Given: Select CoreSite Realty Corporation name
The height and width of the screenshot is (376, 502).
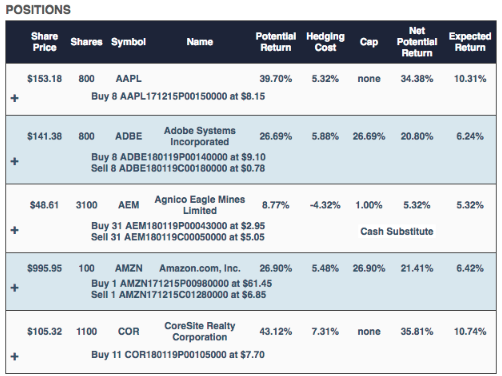Looking at the screenshot, I should pyautogui.click(x=200, y=331).
